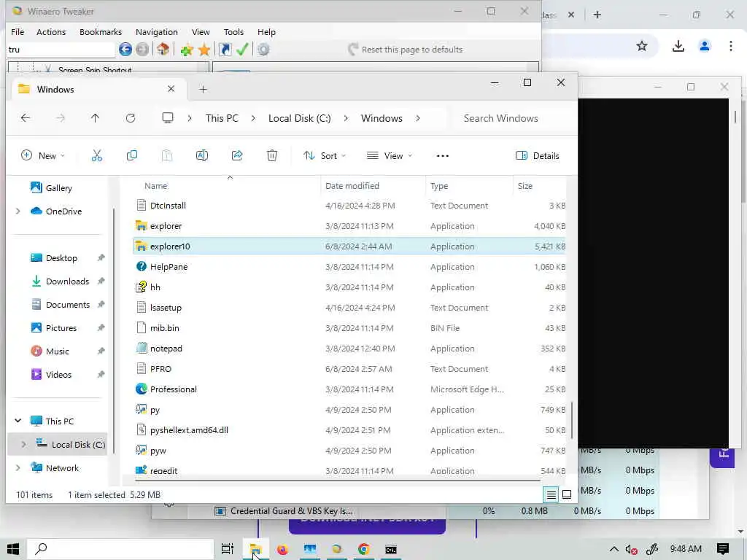The height and width of the screenshot is (560, 747).
Task: Click chevron after Windows in address bar
Action: [418, 118]
